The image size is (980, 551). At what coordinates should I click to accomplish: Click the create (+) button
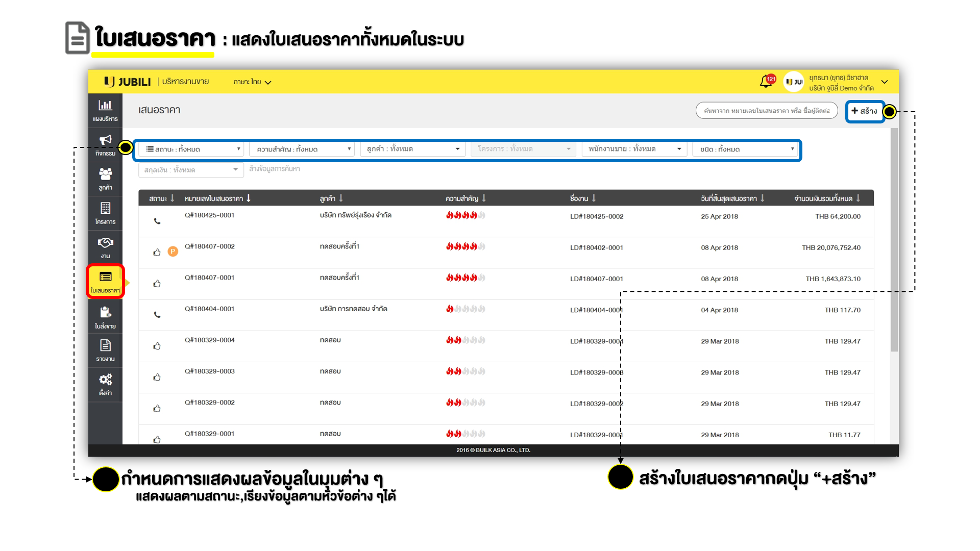865,111
